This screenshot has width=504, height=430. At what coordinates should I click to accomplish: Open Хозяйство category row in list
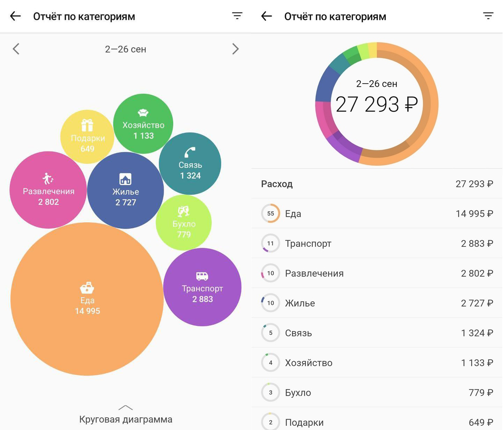(x=377, y=363)
